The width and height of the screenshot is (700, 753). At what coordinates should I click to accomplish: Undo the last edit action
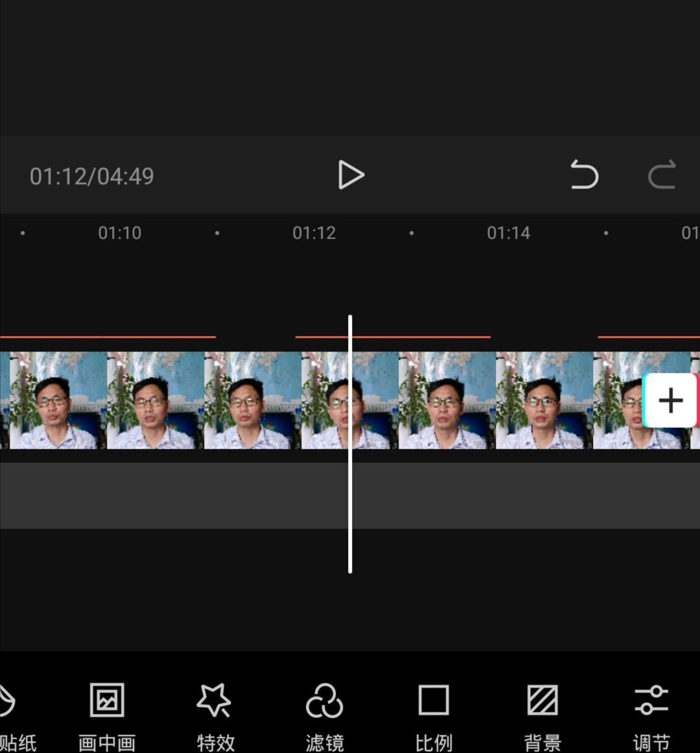tap(584, 175)
